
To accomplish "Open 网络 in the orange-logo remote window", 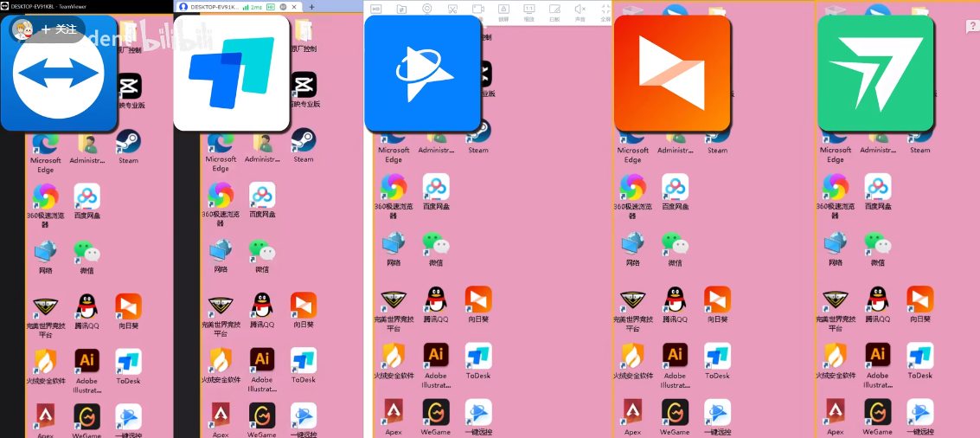I will pos(632,249).
